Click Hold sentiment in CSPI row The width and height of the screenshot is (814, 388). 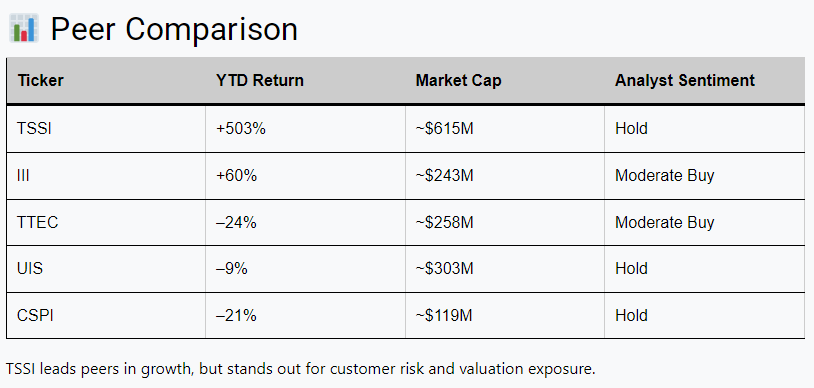tap(631, 315)
